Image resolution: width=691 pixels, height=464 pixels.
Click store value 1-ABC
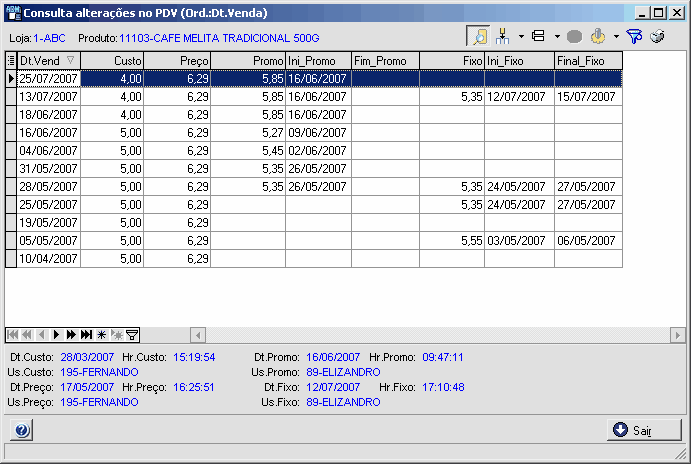[x=49, y=38]
